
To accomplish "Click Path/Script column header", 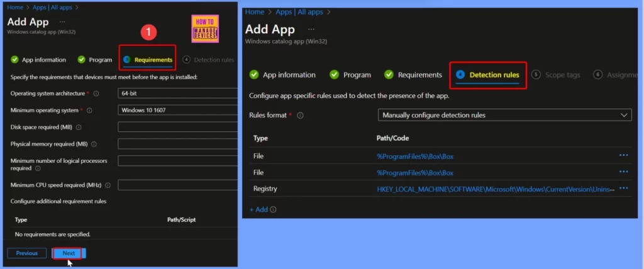I will click(182, 220).
